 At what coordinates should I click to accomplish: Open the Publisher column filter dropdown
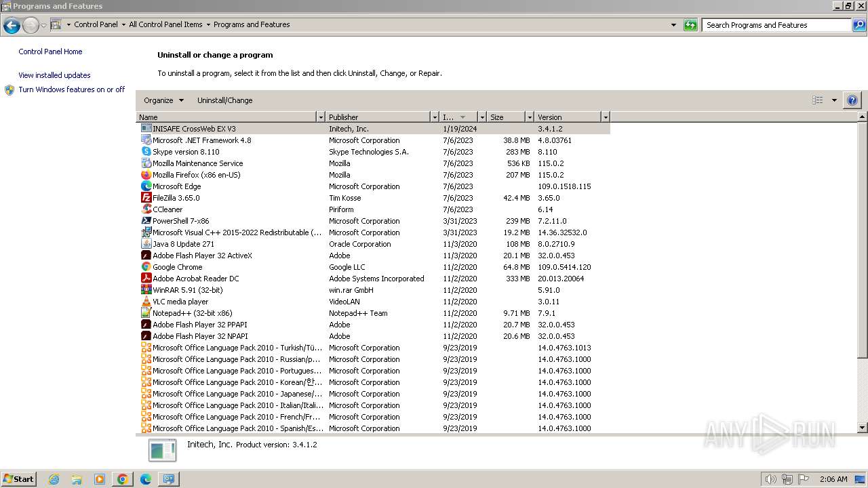pos(434,117)
